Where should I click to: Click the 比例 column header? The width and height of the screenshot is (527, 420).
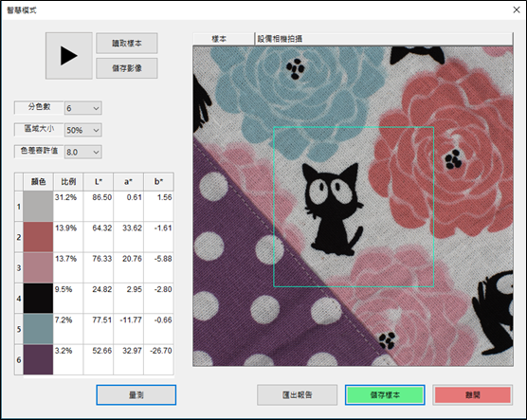pyautogui.click(x=68, y=182)
